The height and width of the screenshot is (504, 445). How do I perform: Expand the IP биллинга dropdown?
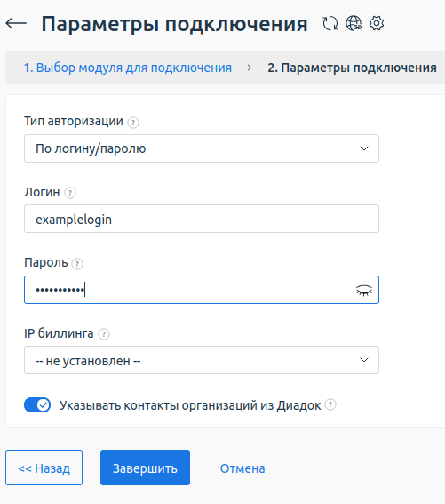coord(202,360)
